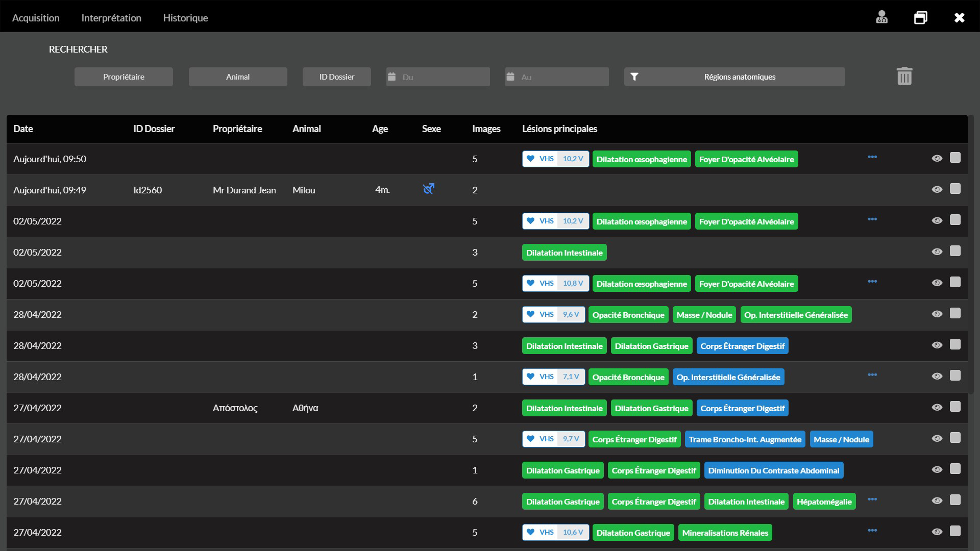Click the VHS heart badge in 09:50 row
Viewport: 980px width, 551px height.
point(555,159)
